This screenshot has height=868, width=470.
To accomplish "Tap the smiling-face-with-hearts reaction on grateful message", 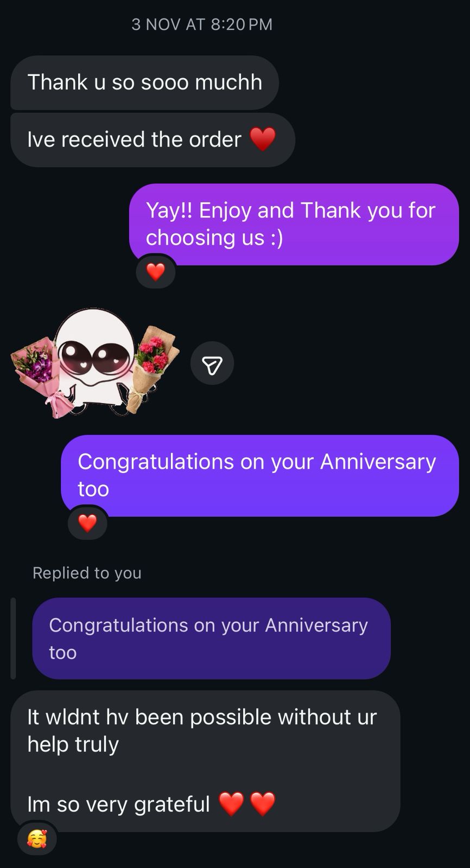I will coord(37,839).
